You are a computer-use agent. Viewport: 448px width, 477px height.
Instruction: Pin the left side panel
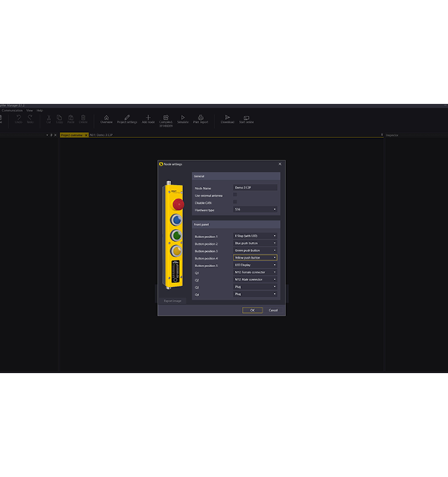click(x=51, y=135)
